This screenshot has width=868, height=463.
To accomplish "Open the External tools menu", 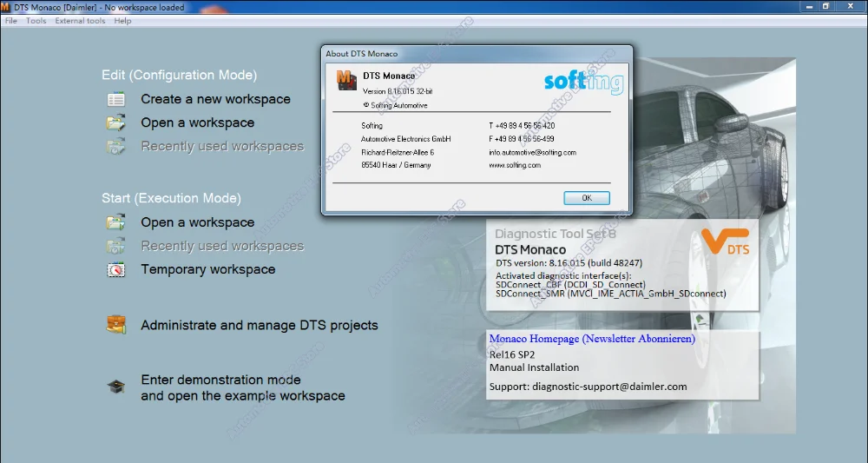I will coord(80,21).
